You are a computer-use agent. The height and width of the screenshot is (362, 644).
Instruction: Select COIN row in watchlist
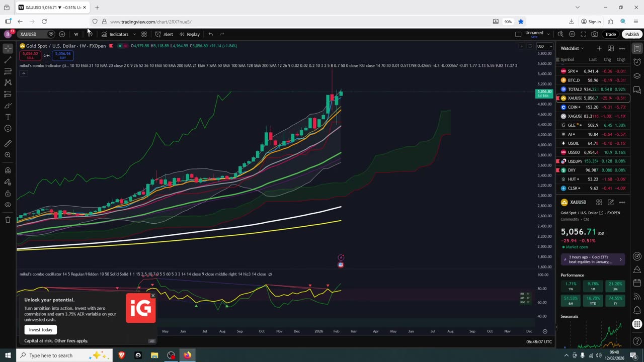point(593,107)
